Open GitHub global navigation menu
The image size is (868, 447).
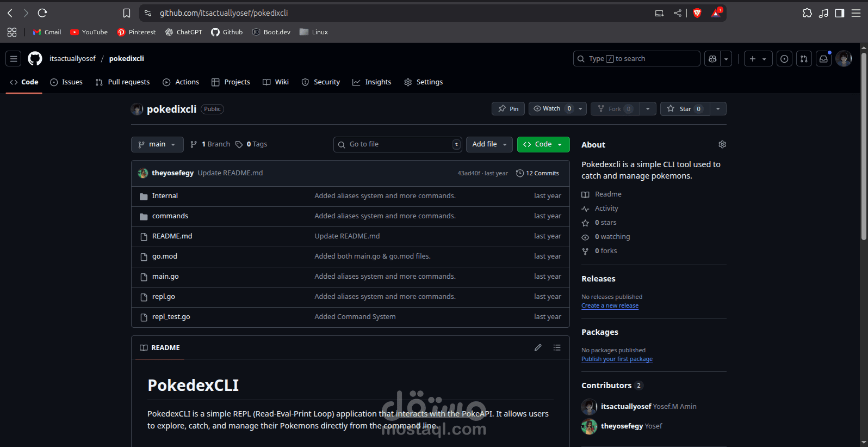tap(14, 59)
